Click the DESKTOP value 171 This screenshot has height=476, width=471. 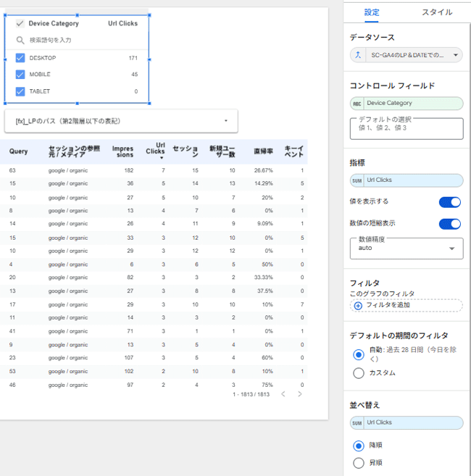coord(133,58)
